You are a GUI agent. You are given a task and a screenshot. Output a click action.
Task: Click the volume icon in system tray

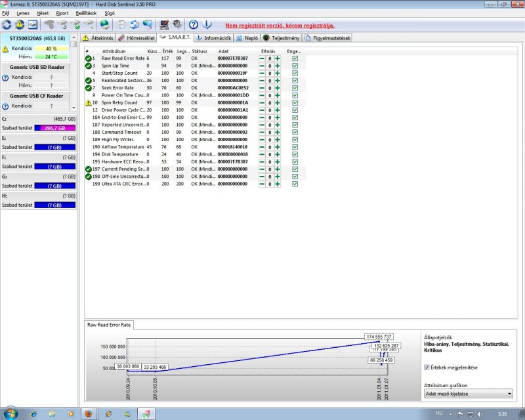point(480,414)
